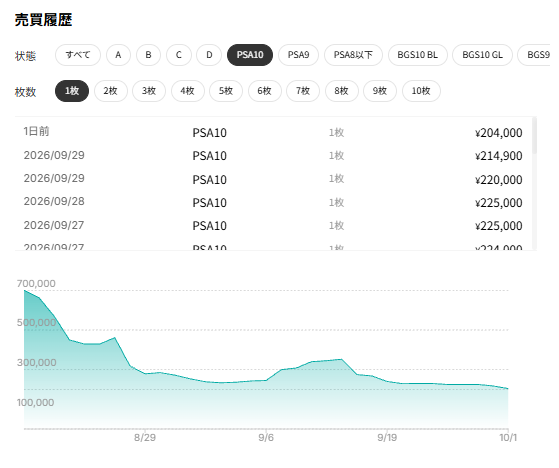Click the 10/1 chart axis label
The height and width of the screenshot is (468, 559).
508,438
